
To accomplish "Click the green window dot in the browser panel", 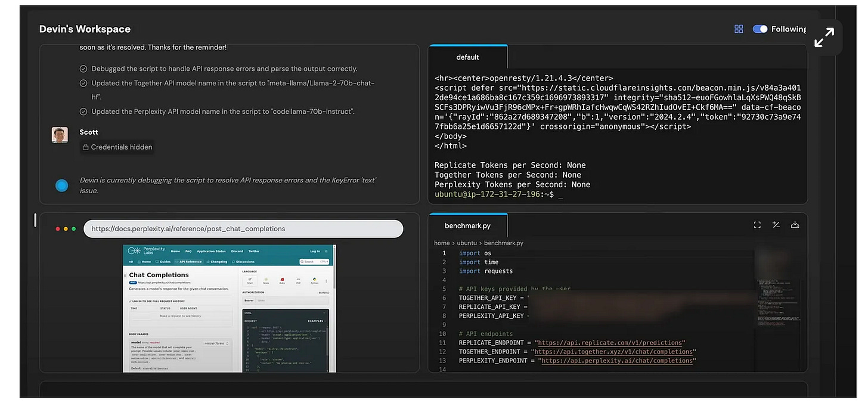I will tap(73, 228).
